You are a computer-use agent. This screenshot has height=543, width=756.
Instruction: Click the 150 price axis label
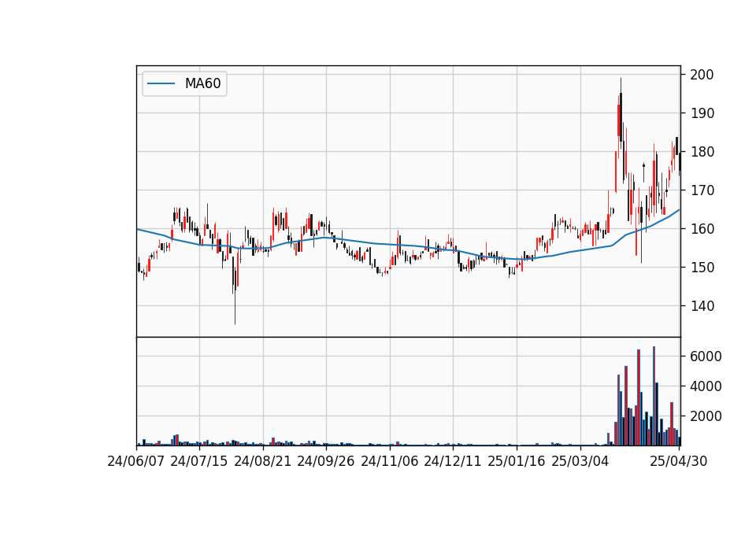point(702,268)
